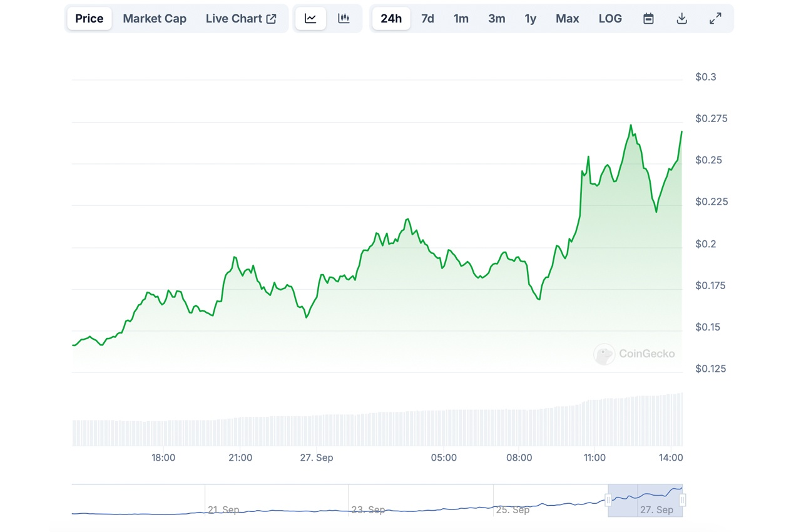This screenshot has height=532, width=801.
Task: Click the CoinGecko gecko watermark logo
Action: point(604,354)
